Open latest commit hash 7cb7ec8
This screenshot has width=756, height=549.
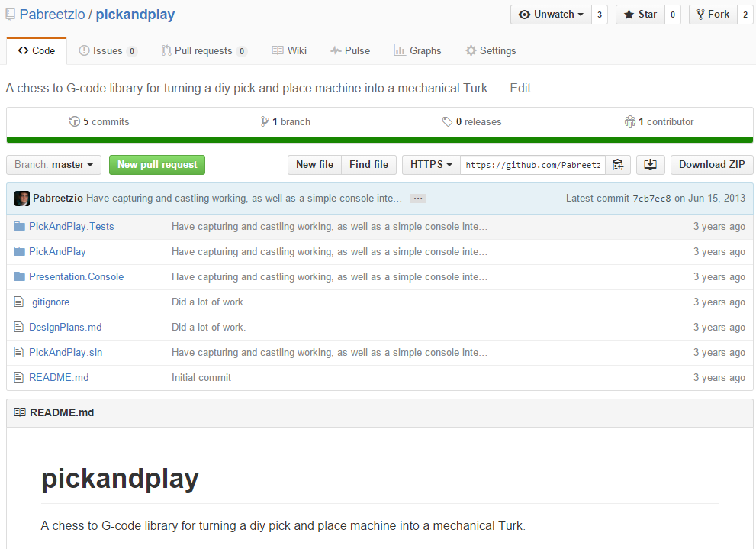coord(651,199)
